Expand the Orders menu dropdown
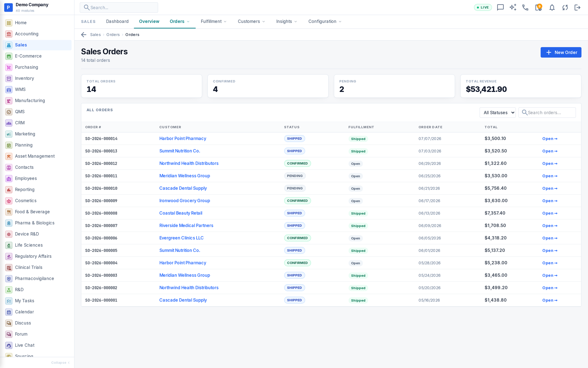 point(180,22)
